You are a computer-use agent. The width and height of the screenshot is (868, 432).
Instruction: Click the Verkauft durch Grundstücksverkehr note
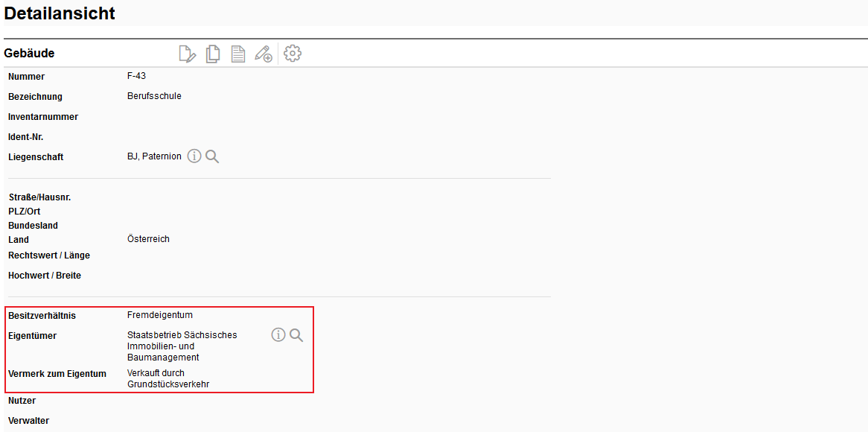[x=167, y=378]
